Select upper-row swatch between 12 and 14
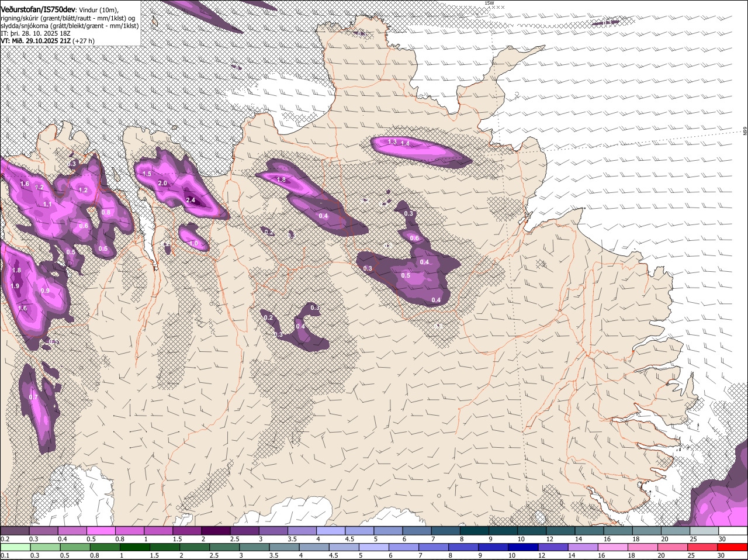The width and height of the screenshot is (748, 560). (560, 531)
